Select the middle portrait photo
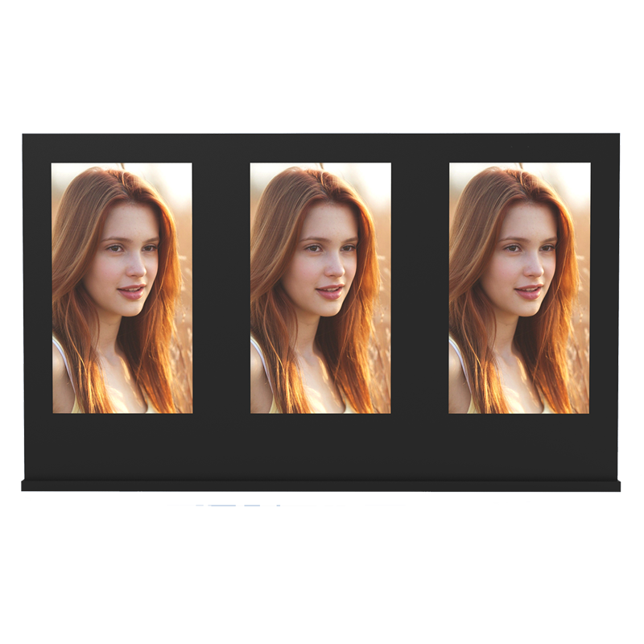This screenshot has width=644, height=644. point(320,287)
